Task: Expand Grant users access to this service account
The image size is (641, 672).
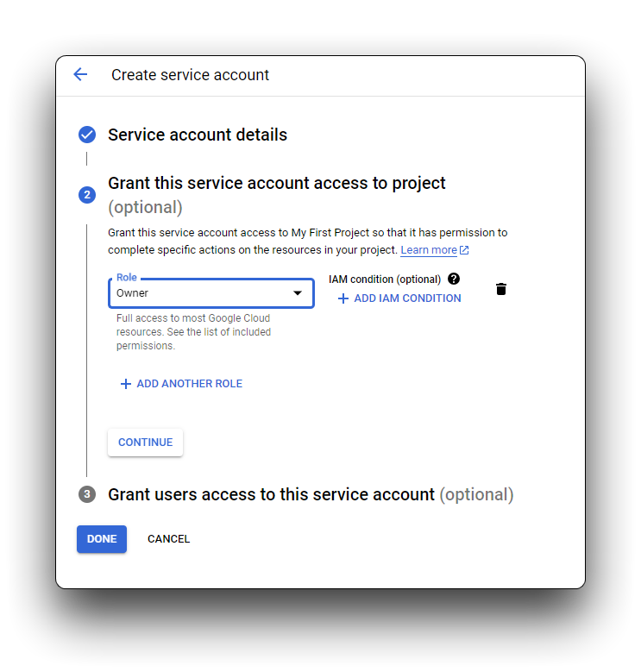Action: click(311, 494)
